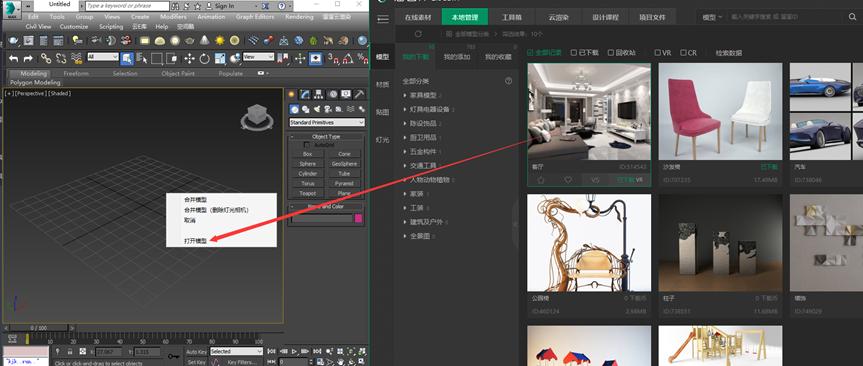Toggle the Angle Snap icon
The height and width of the screenshot is (366, 863).
coord(347,58)
